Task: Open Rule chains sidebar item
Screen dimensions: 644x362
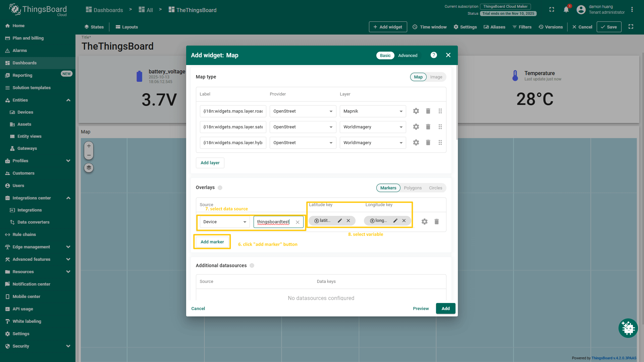Action: 24,235
